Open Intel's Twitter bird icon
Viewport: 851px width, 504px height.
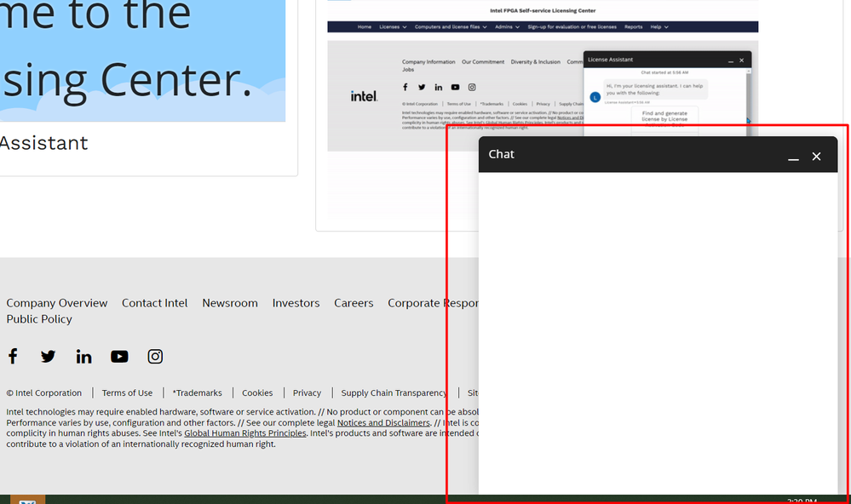coord(48,357)
